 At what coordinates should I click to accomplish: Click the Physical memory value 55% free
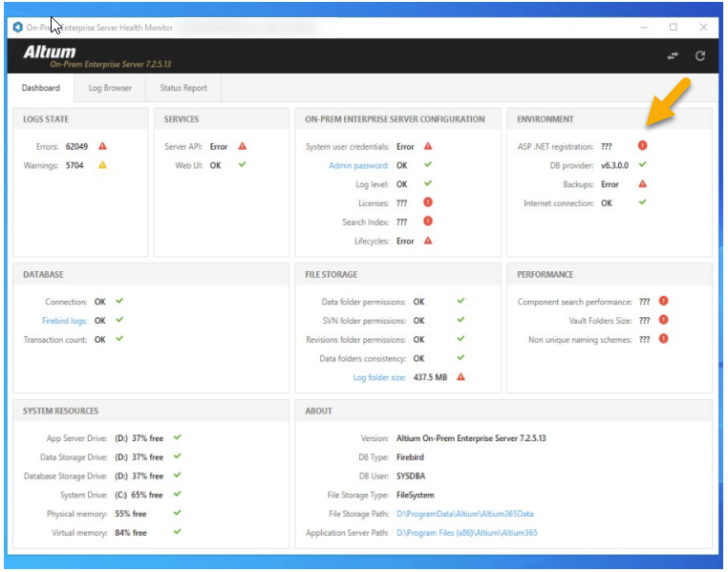tap(131, 514)
